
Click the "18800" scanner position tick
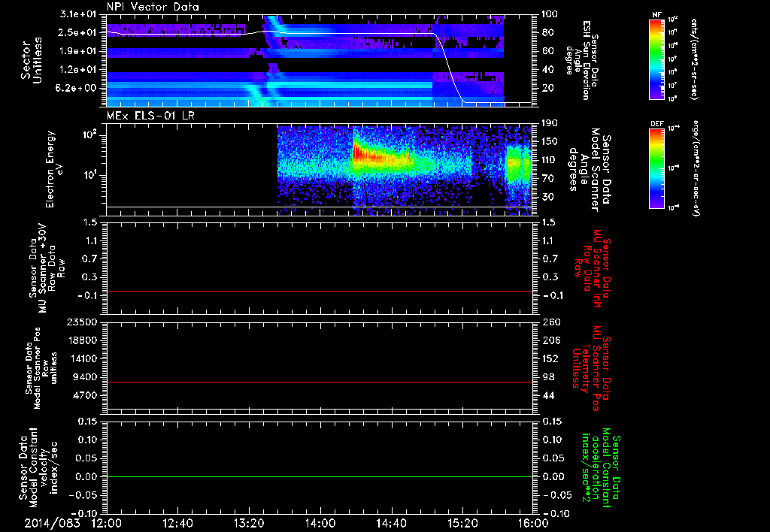point(83,340)
